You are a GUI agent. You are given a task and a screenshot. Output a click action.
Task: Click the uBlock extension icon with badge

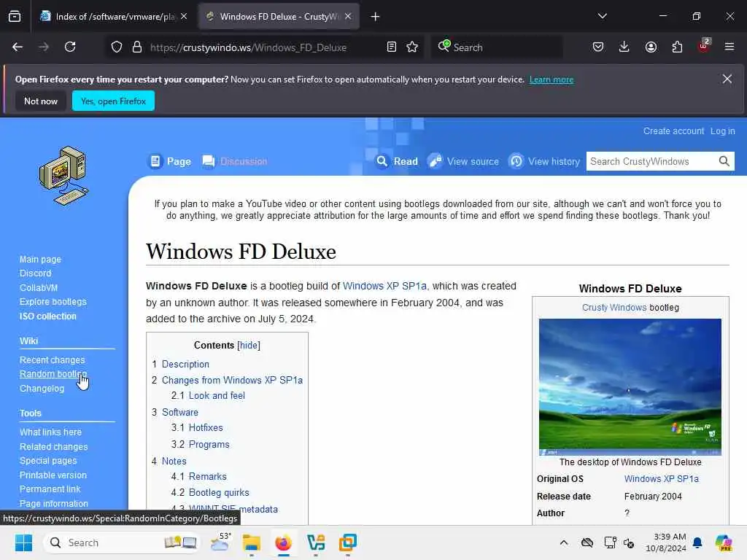(704, 46)
